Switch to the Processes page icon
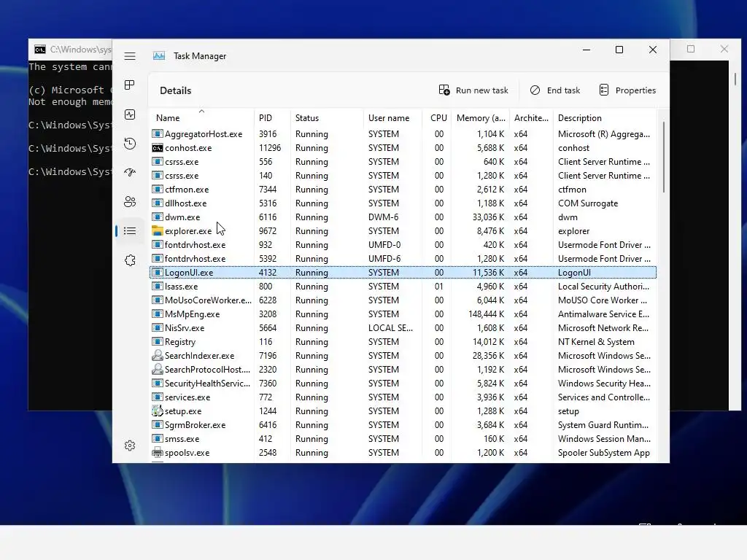 point(130,85)
